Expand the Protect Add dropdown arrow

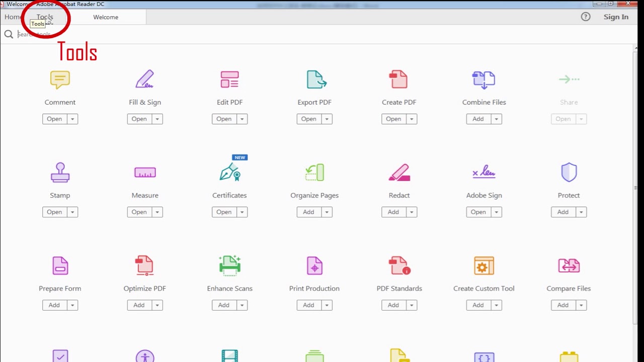tap(581, 212)
